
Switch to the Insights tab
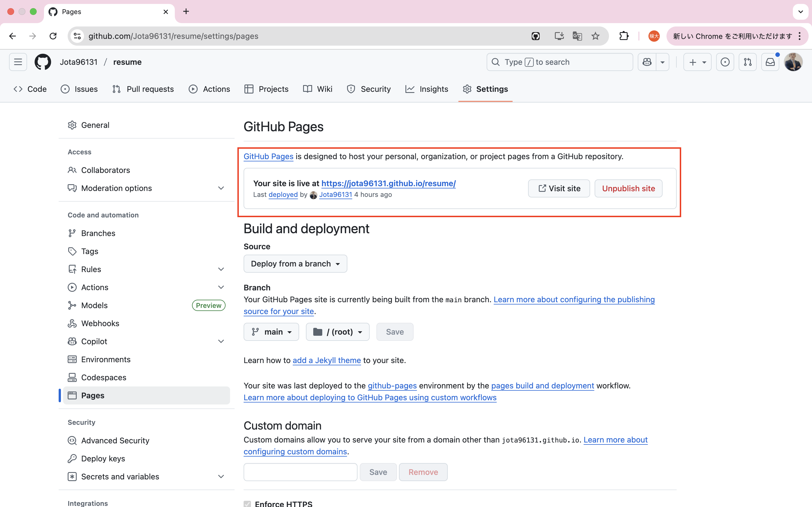(x=427, y=89)
